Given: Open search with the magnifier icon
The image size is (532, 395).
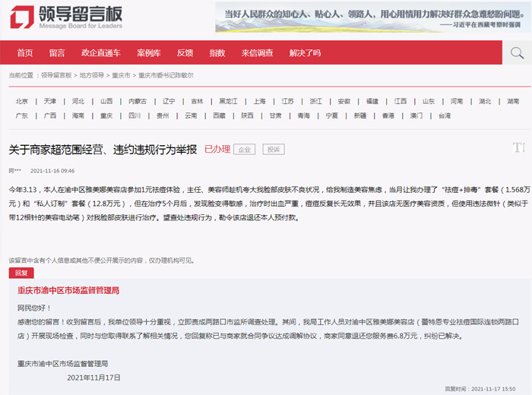Looking at the screenshot, I should click(517, 52).
